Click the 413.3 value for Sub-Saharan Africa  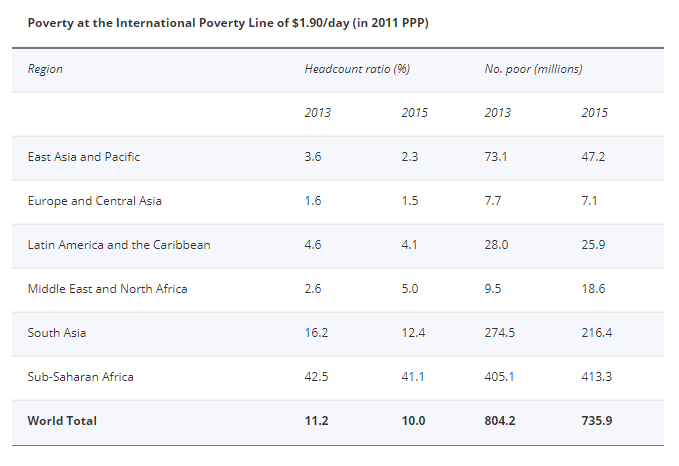(x=596, y=377)
